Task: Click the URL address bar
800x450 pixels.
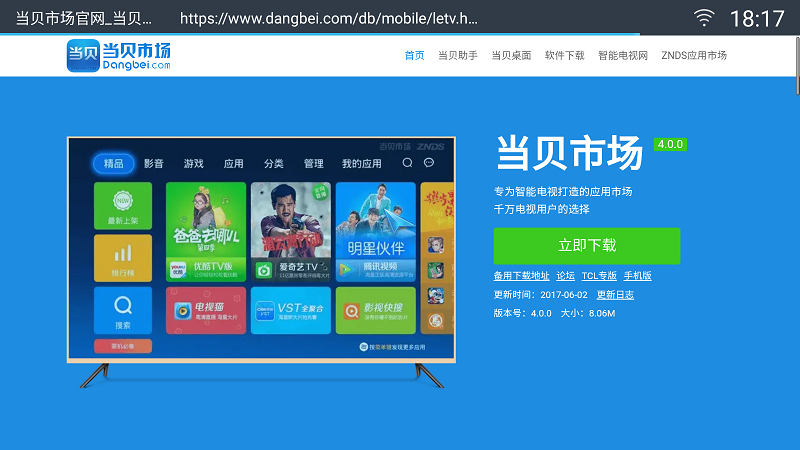Action: tap(330, 18)
